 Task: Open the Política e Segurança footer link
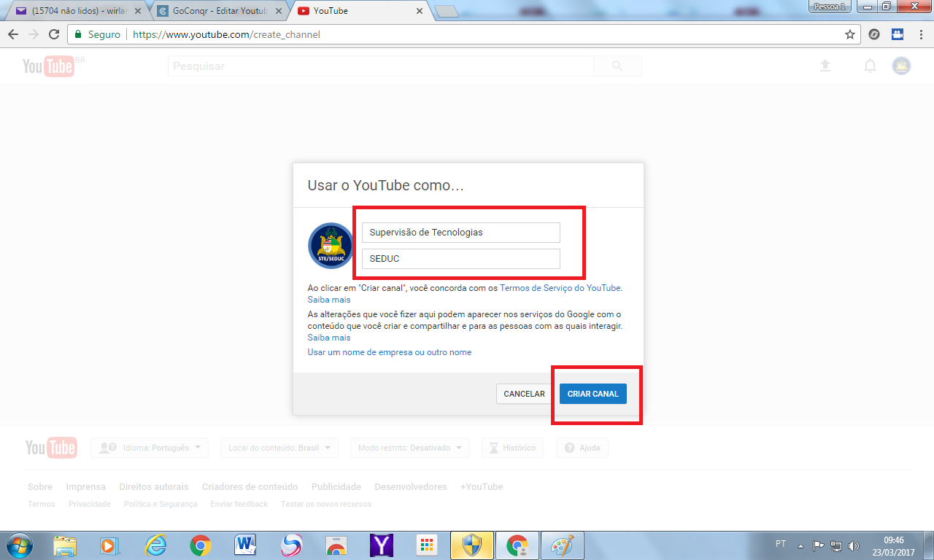tap(161, 505)
